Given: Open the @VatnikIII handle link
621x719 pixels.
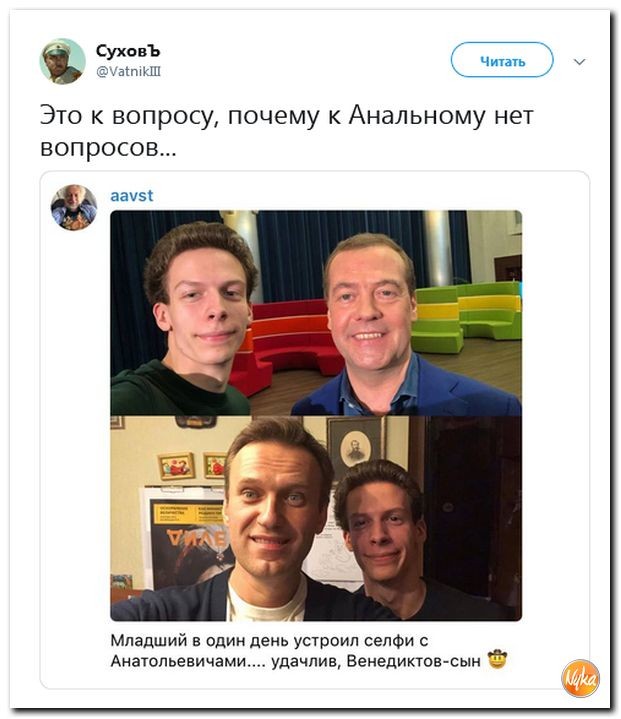Looking at the screenshot, I should point(128,72).
